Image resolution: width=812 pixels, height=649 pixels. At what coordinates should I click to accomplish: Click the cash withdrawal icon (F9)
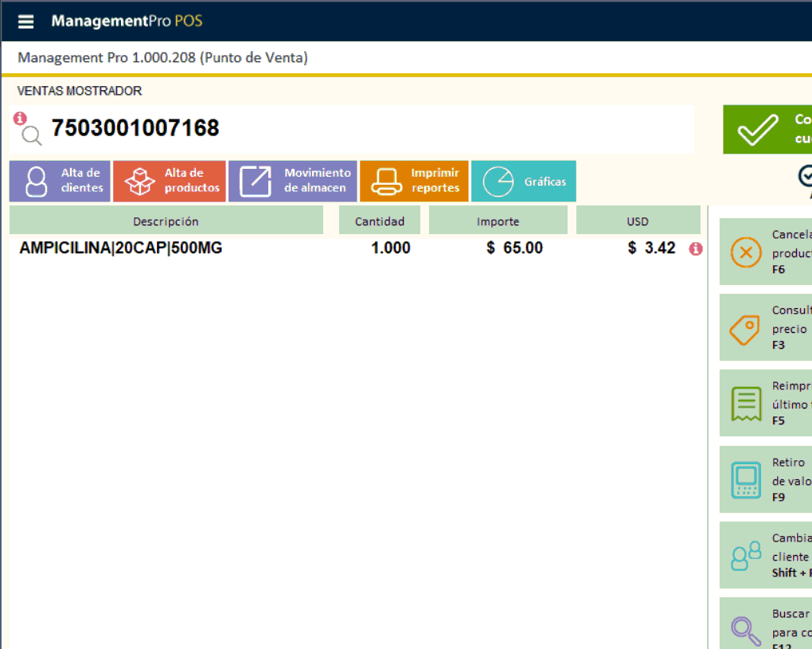(746, 480)
